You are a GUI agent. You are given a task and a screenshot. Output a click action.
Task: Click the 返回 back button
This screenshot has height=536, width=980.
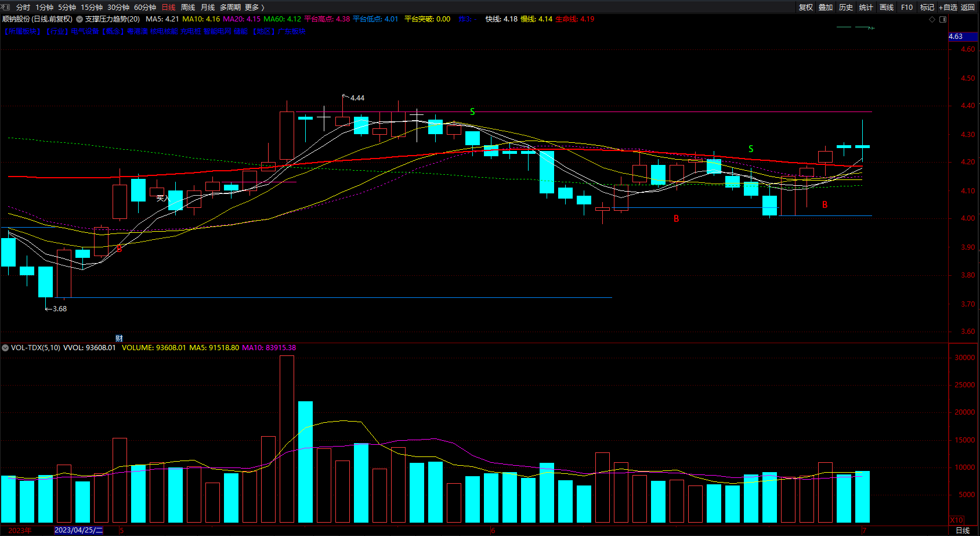[x=968, y=7]
